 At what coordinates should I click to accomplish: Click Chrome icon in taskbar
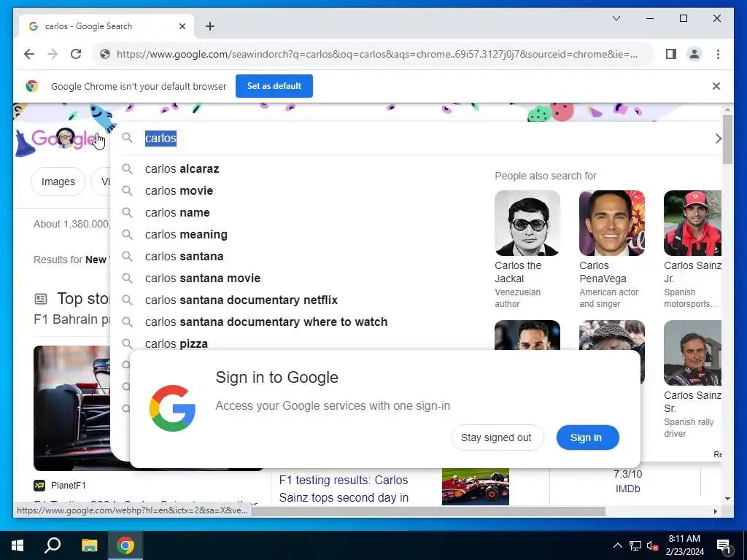pyautogui.click(x=125, y=545)
